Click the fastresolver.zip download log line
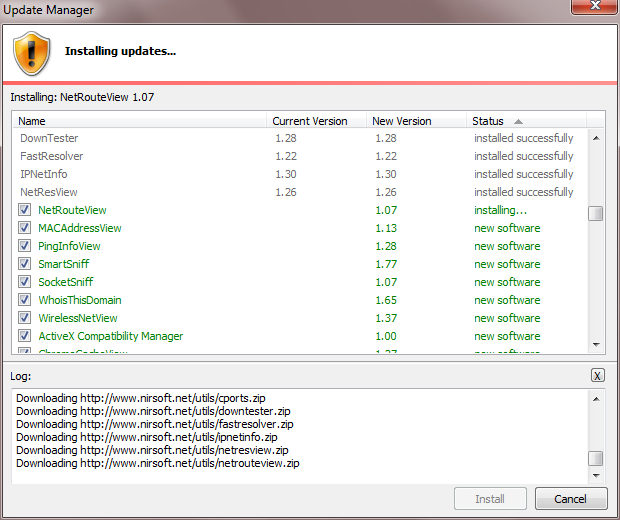The image size is (620, 520). coord(155,424)
